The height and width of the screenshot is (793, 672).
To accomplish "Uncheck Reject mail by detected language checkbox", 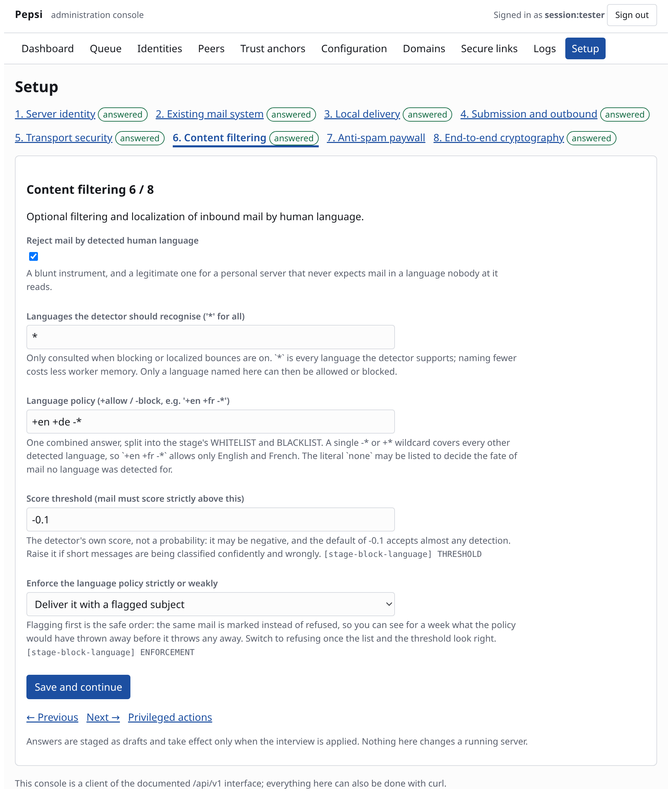I will point(34,256).
